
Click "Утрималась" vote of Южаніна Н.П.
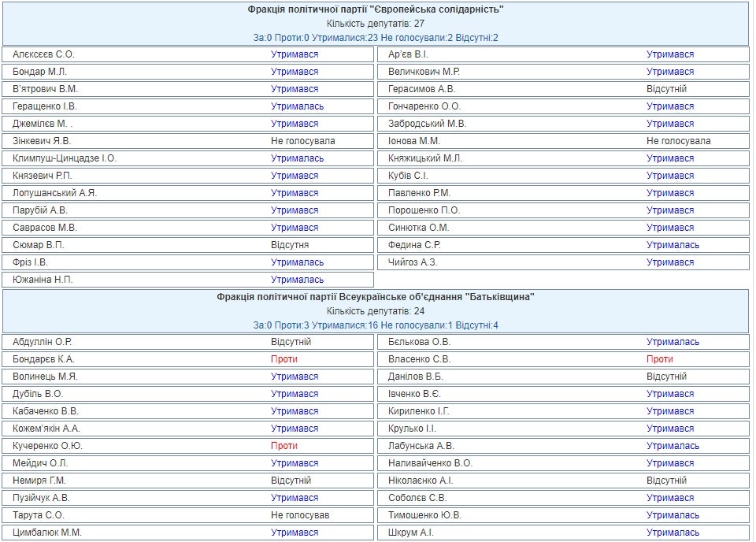point(298,280)
